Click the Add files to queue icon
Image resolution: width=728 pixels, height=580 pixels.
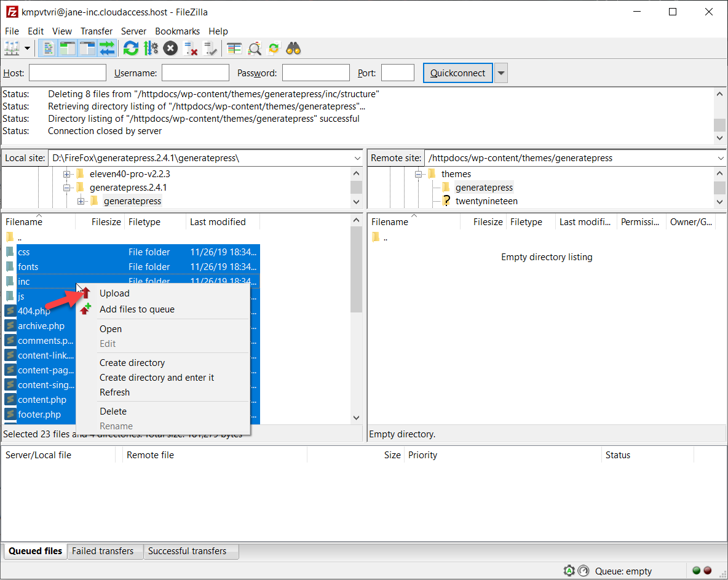coord(85,309)
